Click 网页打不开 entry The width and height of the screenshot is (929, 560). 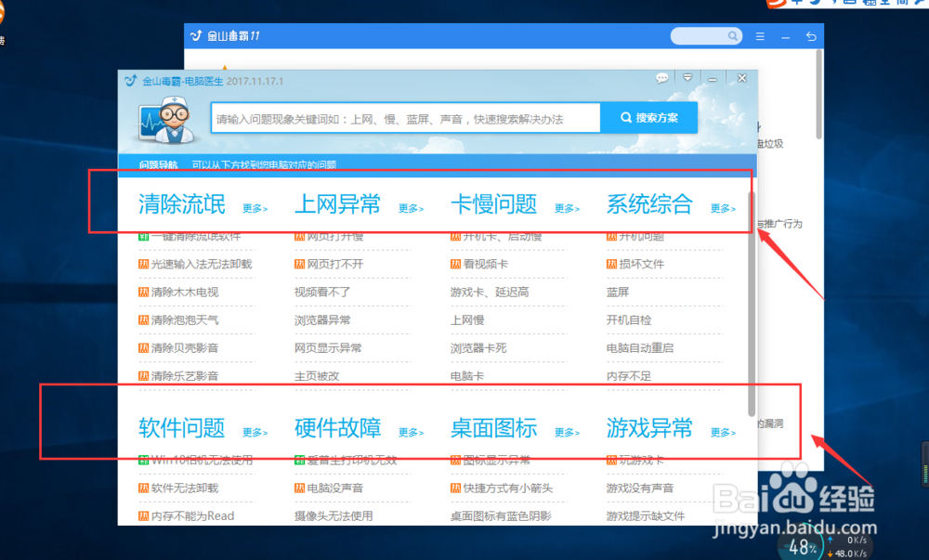tap(334, 264)
